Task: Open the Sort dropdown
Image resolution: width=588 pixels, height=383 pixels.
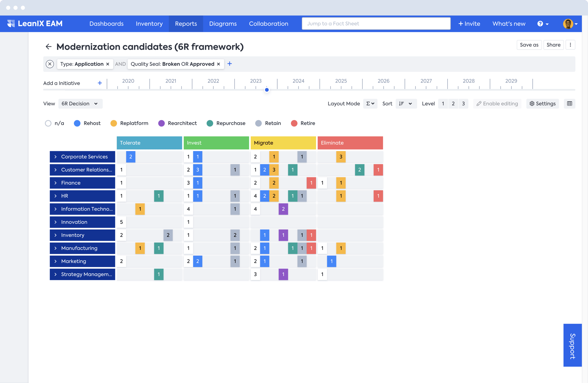Action: coord(406,104)
